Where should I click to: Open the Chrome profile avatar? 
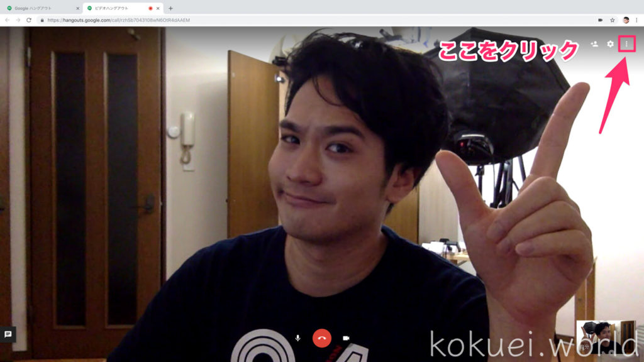point(626,20)
